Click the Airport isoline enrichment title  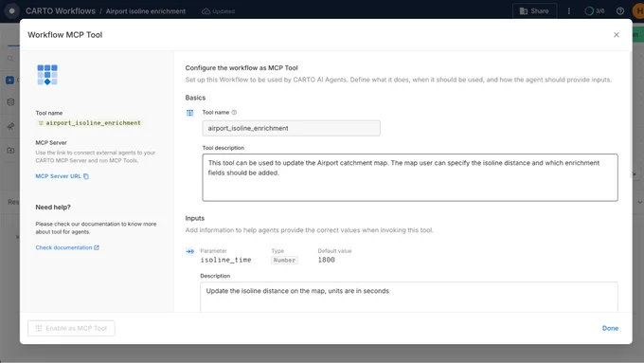(146, 11)
